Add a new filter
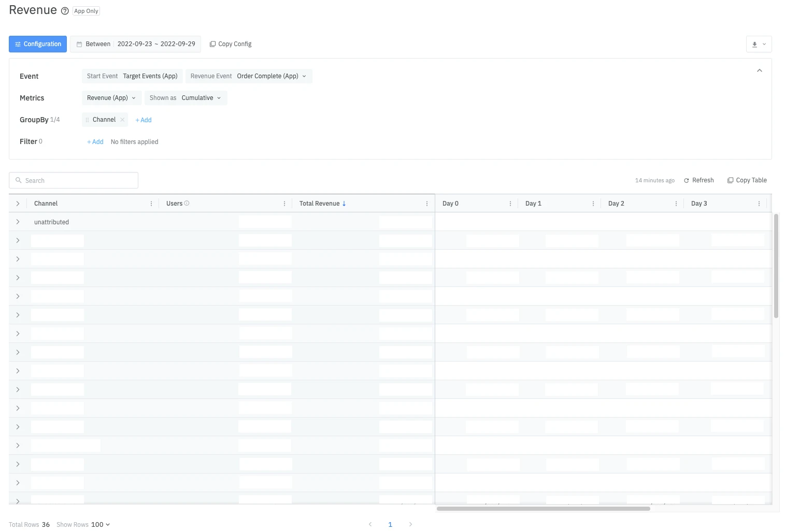Viewport: 785px width, 532px height. pyautogui.click(x=95, y=142)
